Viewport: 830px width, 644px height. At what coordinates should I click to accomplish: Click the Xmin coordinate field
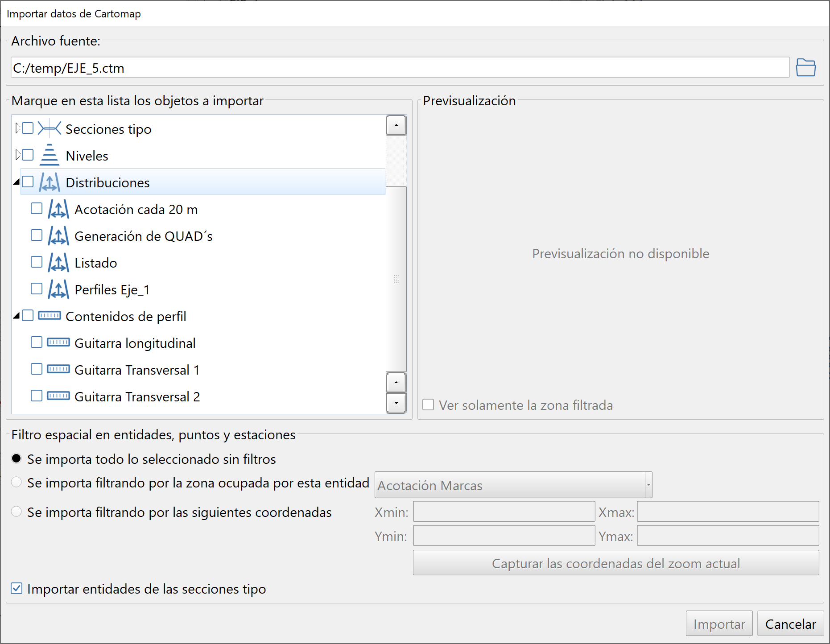pos(504,512)
